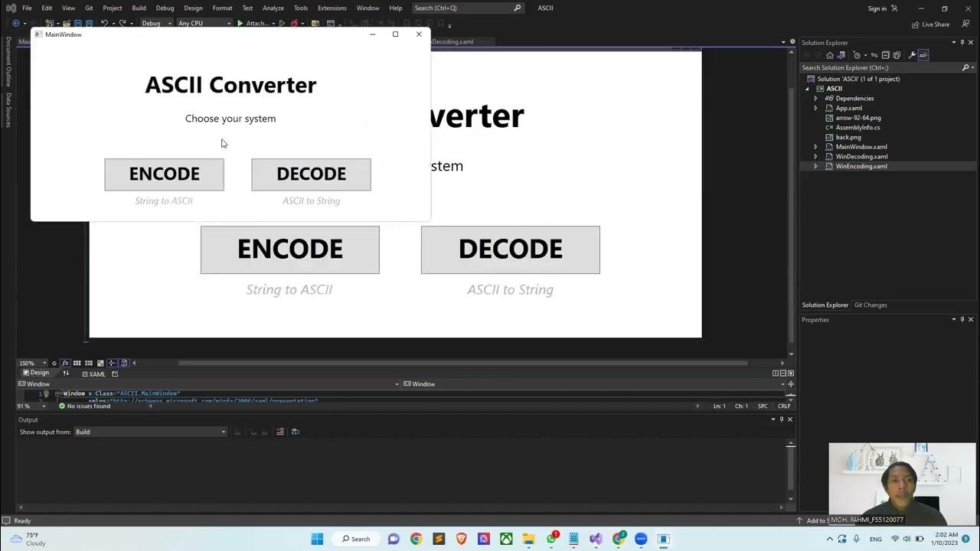
Task: Toggle snap grid in designer bar
Action: (x=77, y=363)
